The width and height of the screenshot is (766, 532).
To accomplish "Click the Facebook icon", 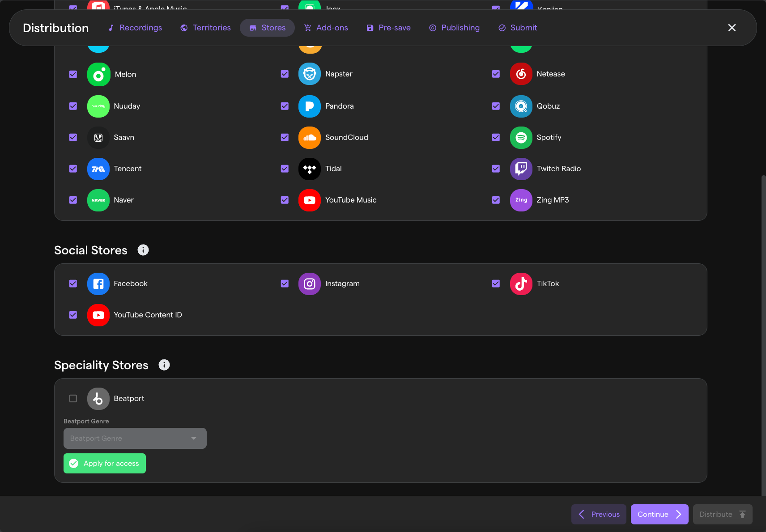I will point(98,284).
